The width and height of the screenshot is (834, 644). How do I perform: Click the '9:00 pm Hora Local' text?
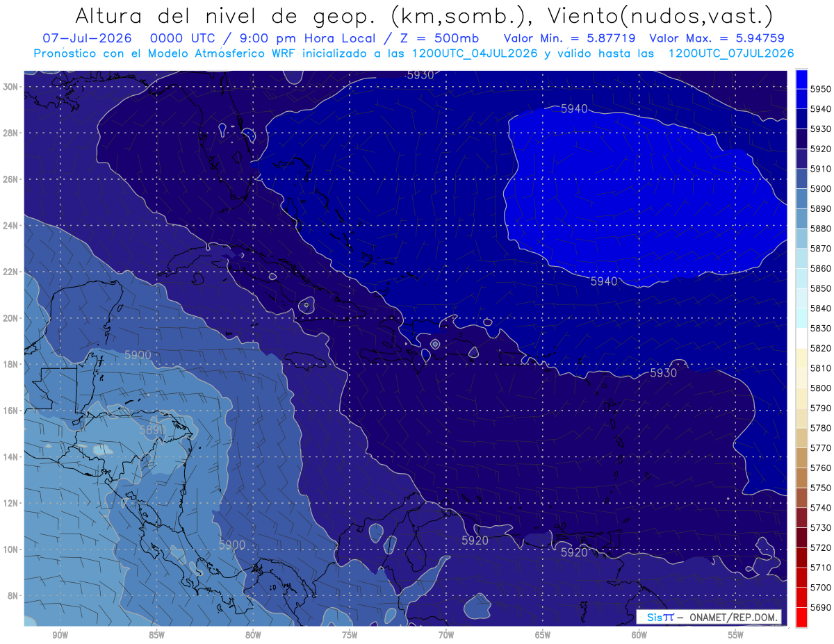[x=307, y=38]
